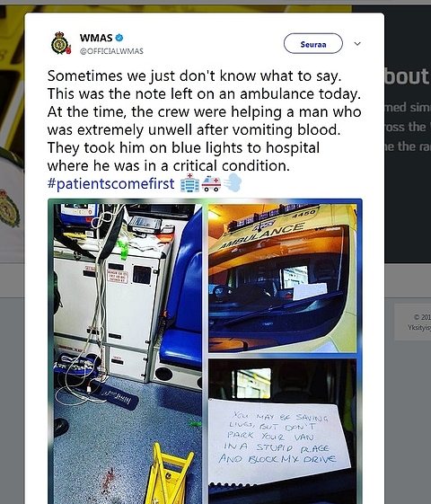Screen dimensions: 431x504
Task: Click the Seuraa follow button
Action: (313, 43)
